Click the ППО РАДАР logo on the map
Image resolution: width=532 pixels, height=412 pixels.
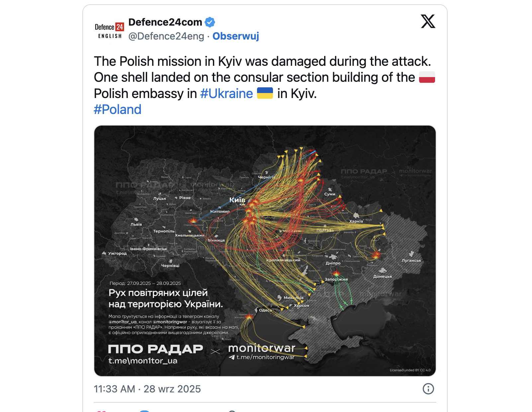[x=155, y=349]
